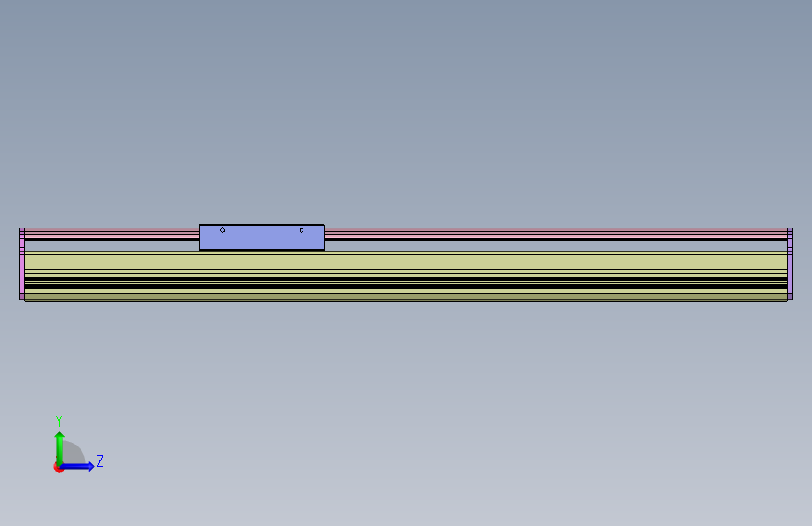Click the Y axis label
Viewport: 812px width, 526px height.
tap(59, 420)
